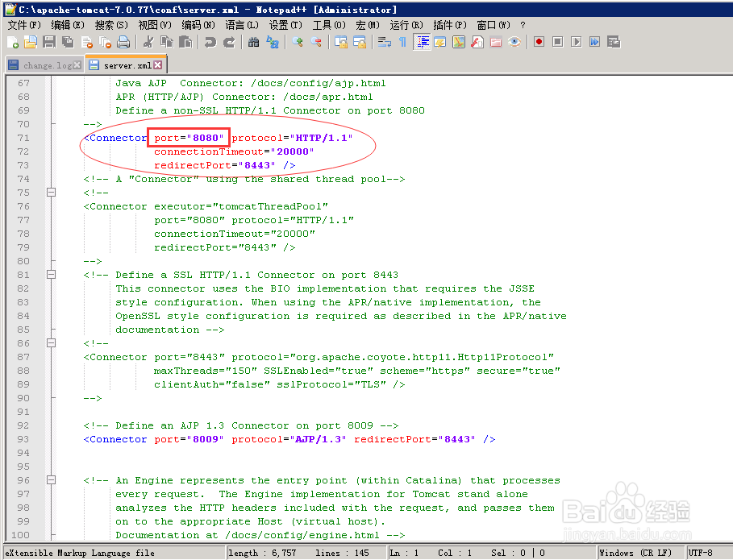Zoom in using the magnifier plus icon

coord(298,42)
